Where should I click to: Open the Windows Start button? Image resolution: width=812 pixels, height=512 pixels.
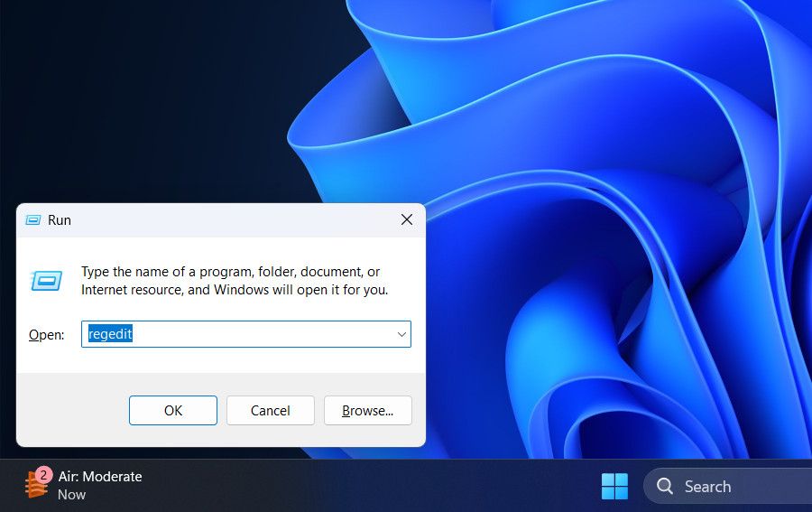614,486
